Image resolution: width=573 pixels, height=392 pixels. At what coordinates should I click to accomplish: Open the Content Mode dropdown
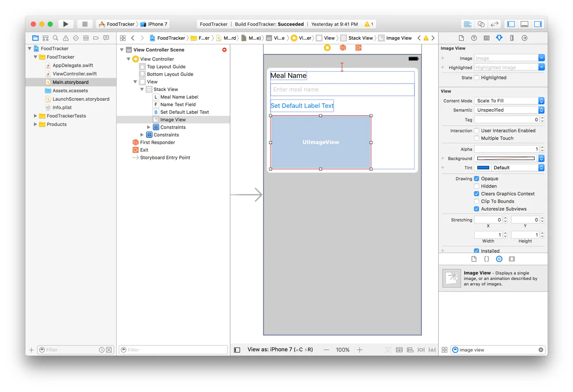[x=509, y=101]
